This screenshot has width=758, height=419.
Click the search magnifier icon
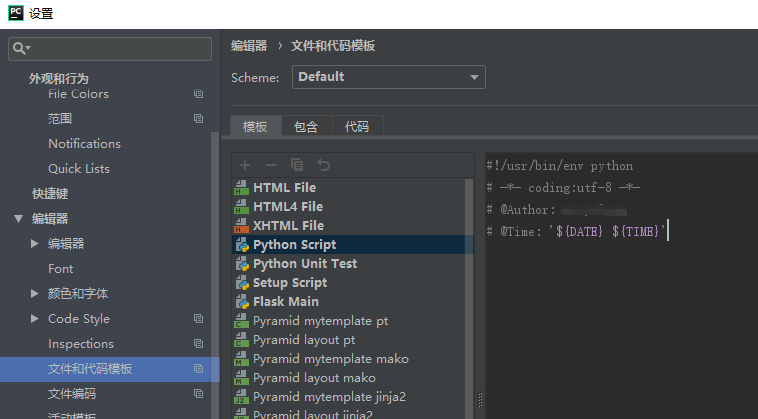coord(21,48)
